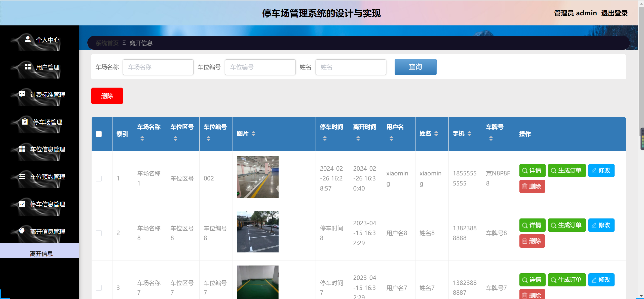
Task: Sort by 车位区号 column arrows
Action: pos(175,138)
